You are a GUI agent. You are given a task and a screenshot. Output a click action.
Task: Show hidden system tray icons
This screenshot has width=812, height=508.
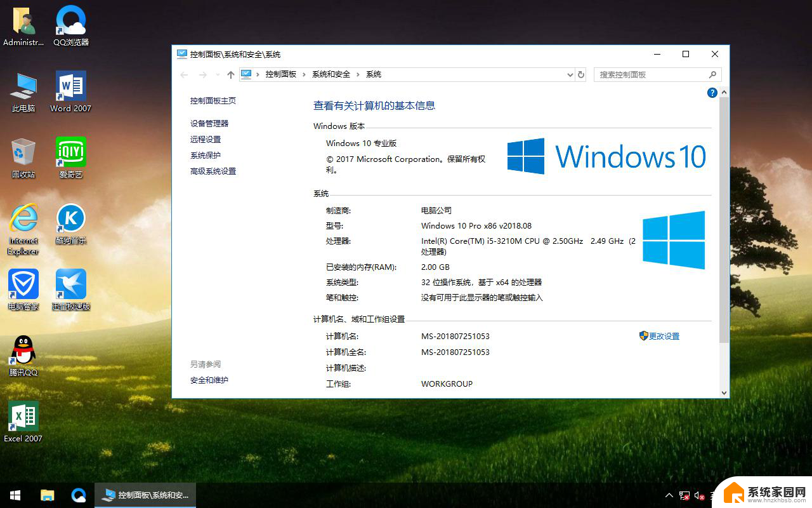(669, 495)
